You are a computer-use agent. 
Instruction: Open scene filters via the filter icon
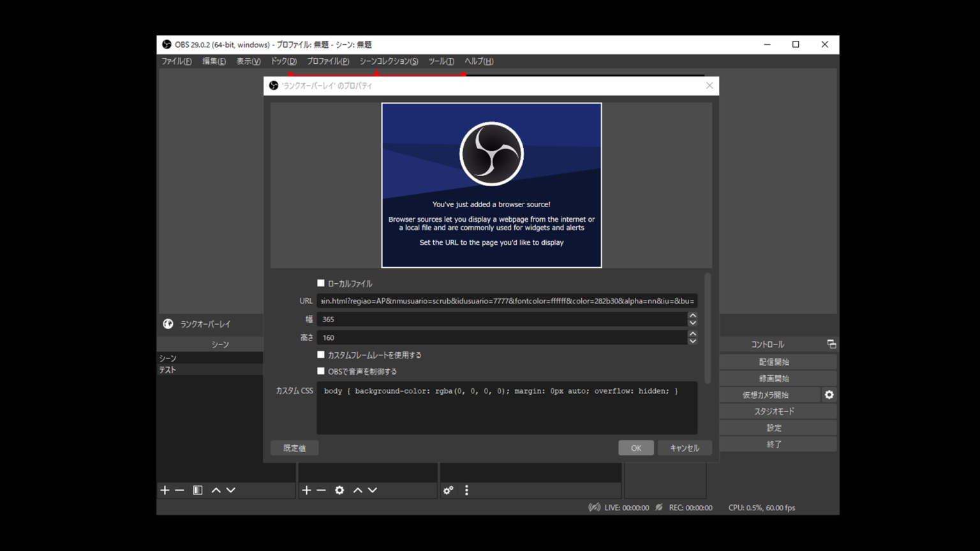point(197,490)
